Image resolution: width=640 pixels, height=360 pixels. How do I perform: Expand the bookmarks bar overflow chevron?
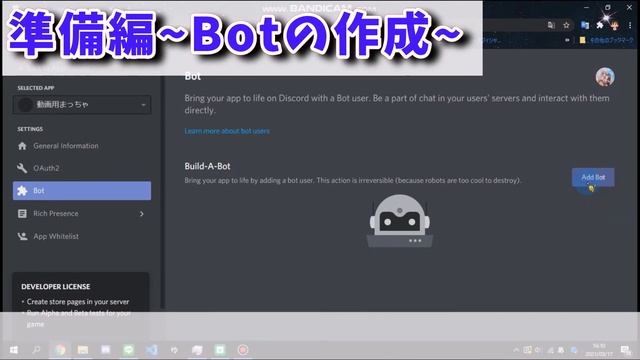coord(567,40)
